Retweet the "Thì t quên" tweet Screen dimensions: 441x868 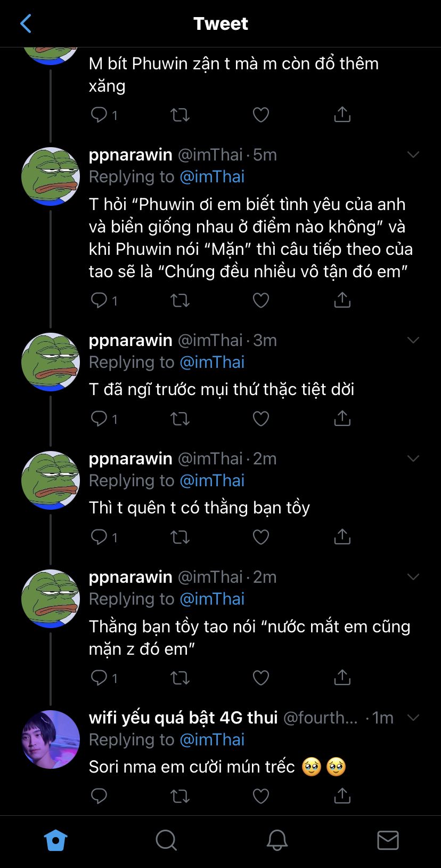[179, 537]
